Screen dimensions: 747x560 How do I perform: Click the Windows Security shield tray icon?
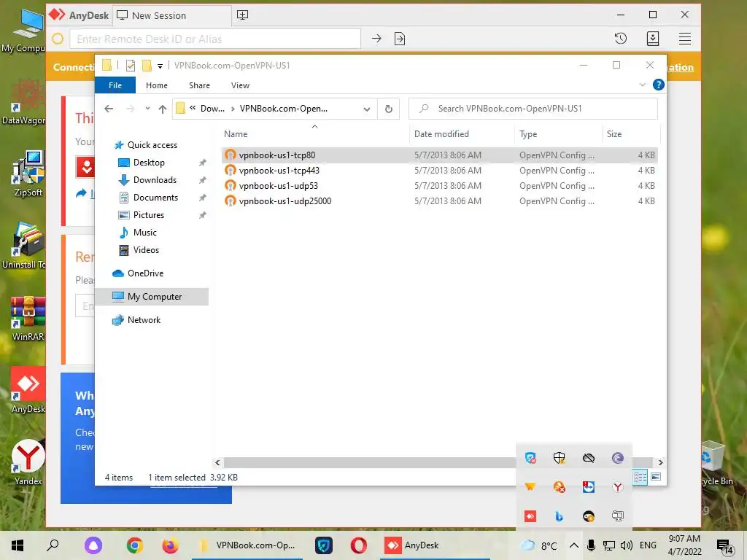pyautogui.click(x=560, y=458)
